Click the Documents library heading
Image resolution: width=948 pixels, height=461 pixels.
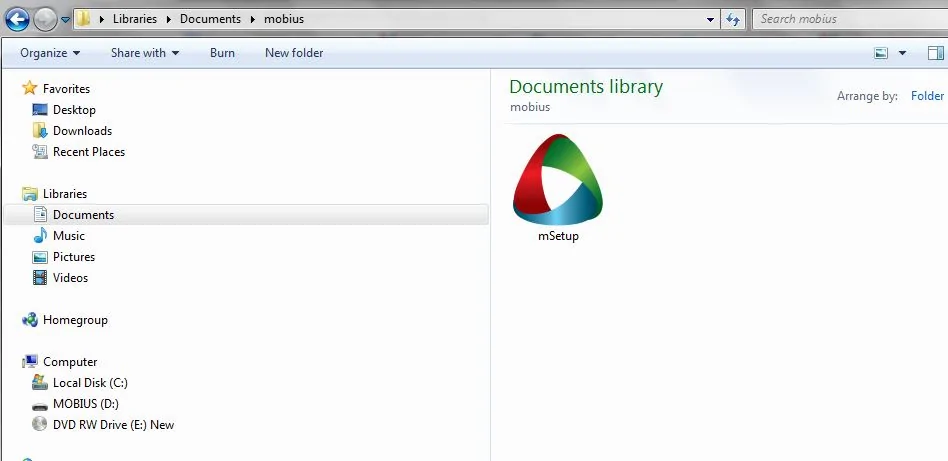[586, 87]
